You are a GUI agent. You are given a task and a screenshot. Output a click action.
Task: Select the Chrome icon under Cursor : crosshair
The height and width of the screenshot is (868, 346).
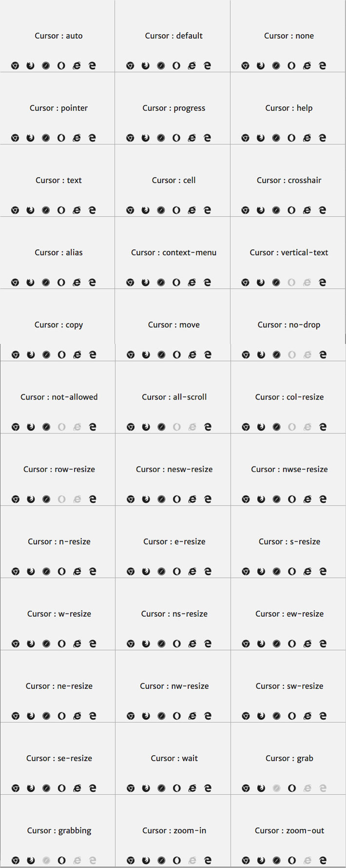245,210
